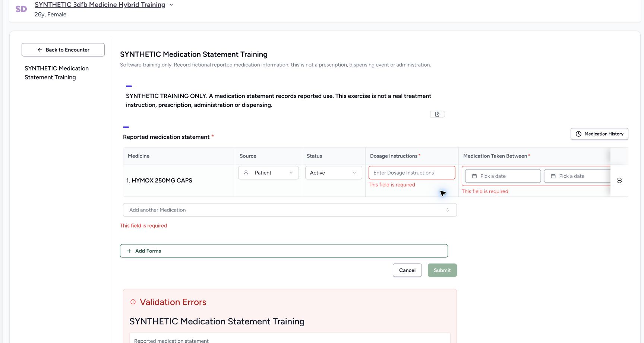Screen dimensions: 644x343
Task: Click the Validation Errors heading
Action: (x=173, y=302)
